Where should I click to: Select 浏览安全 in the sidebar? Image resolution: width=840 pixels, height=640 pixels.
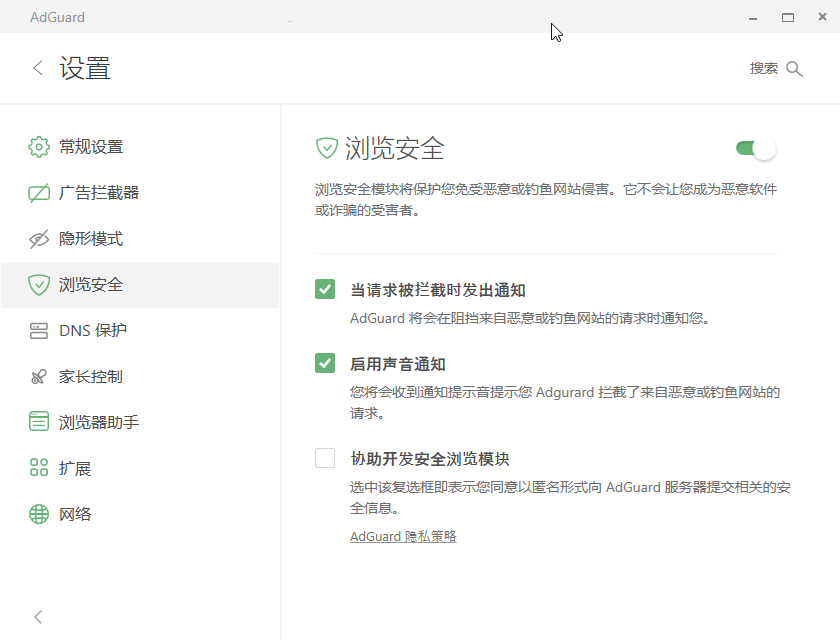[140, 285]
